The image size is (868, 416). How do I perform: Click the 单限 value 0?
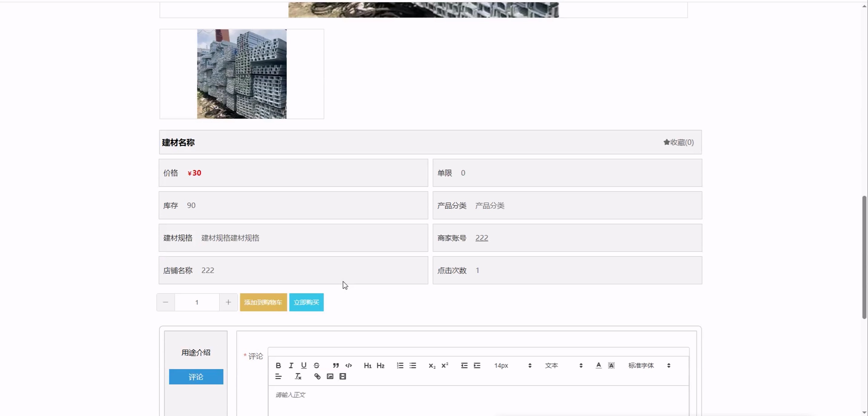pyautogui.click(x=463, y=173)
